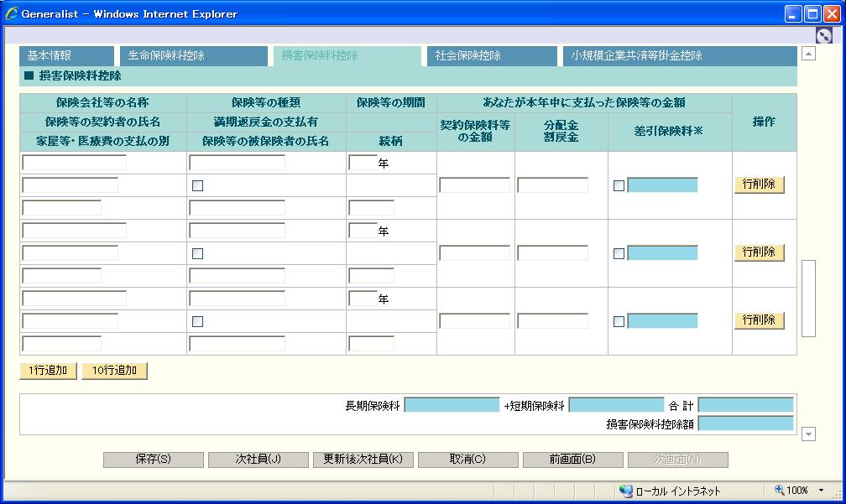Viewport: 846px width, 504px height.
Task: Click the scroll up arrow of page
Action: click(x=809, y=55)
